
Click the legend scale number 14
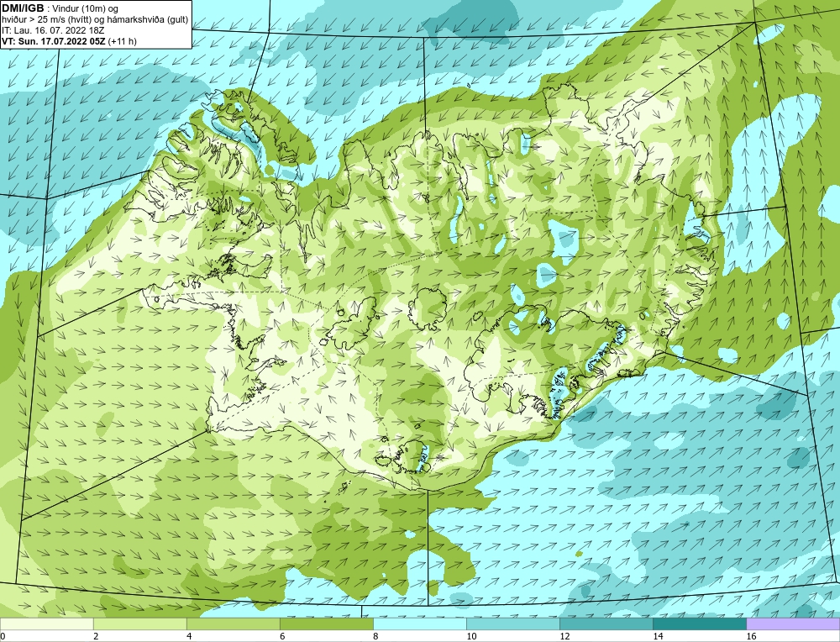pos(658,636)
